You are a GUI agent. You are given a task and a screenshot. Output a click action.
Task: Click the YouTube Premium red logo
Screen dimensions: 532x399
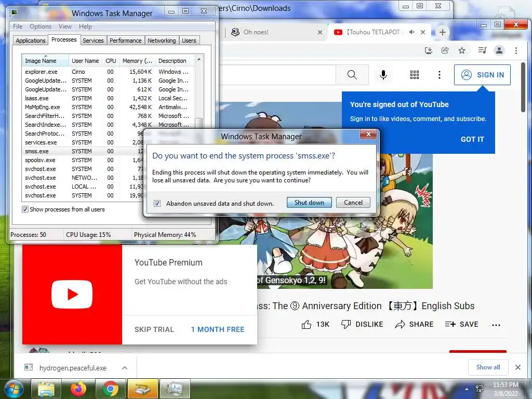(x=72, y=295)
